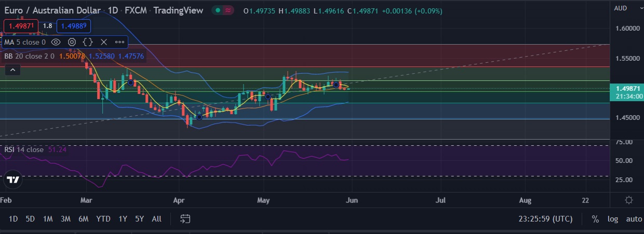Image resolution: width=644 pixels, height=234 pixels.
Task: Click the TradingView logo on chart
Action: 13,180
